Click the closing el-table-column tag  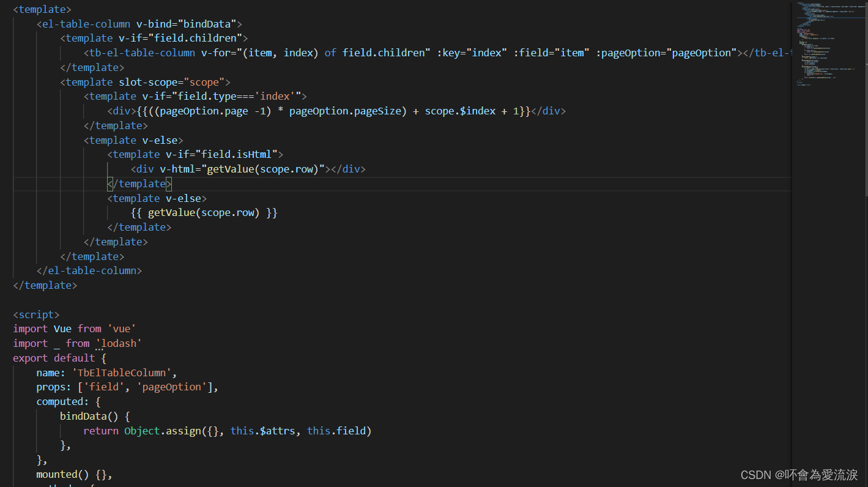(89, 270)
